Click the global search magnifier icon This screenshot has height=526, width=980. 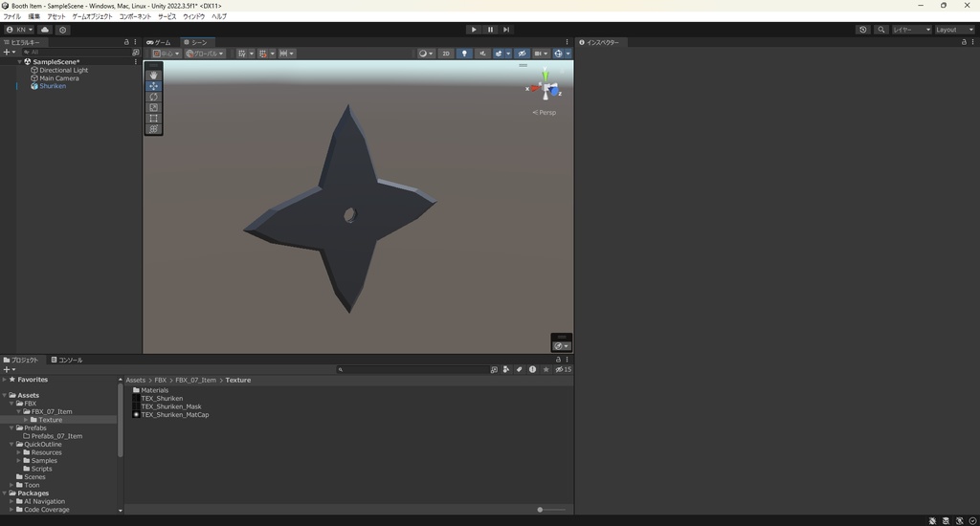click(881, 30)
